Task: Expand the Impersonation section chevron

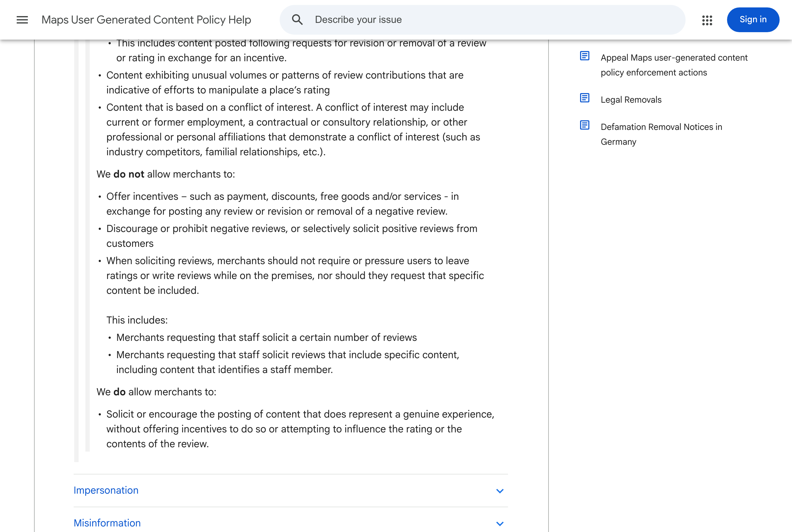Action: tap(500, 491)
